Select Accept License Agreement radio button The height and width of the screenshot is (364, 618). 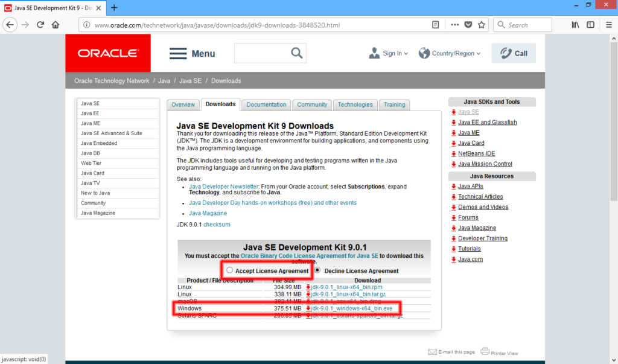pyautogui.click(x=229, y=270)
